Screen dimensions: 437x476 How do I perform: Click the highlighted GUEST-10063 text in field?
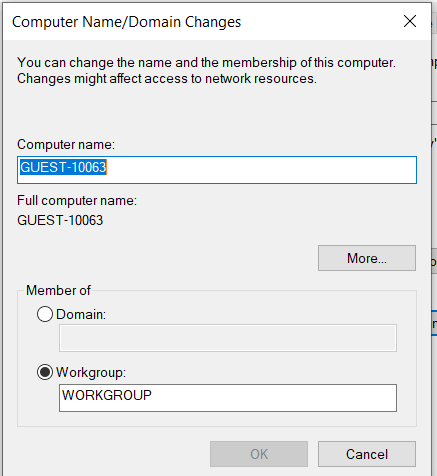click(x=63, y=167)
